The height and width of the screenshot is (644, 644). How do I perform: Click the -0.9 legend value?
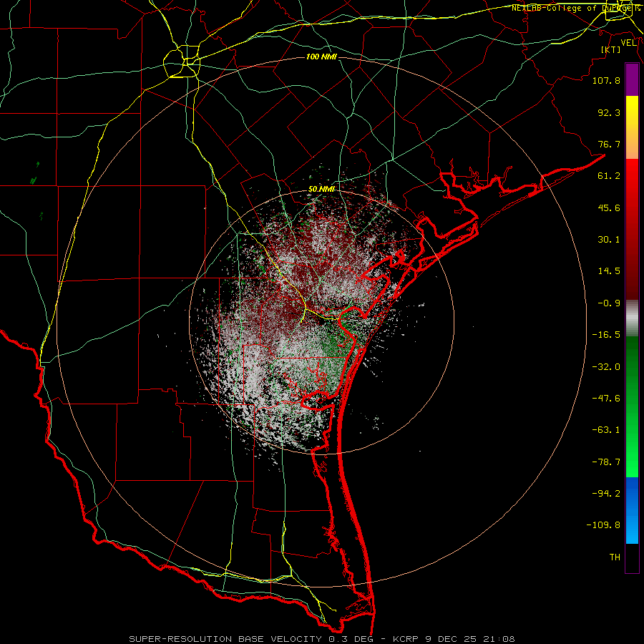click(609, 303)
